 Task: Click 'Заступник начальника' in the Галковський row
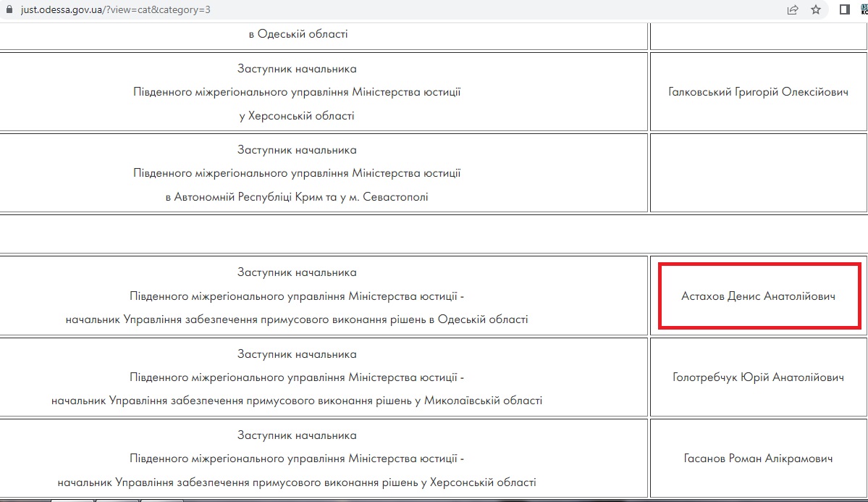(x=297, y=69)
